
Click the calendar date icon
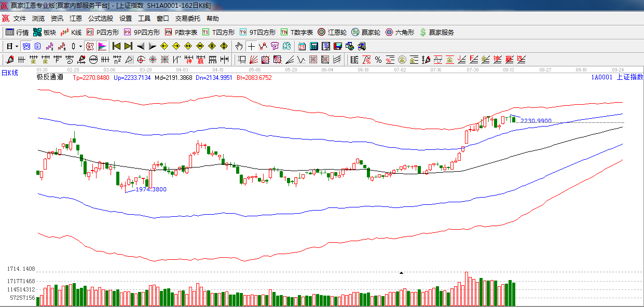pos(302,46)
